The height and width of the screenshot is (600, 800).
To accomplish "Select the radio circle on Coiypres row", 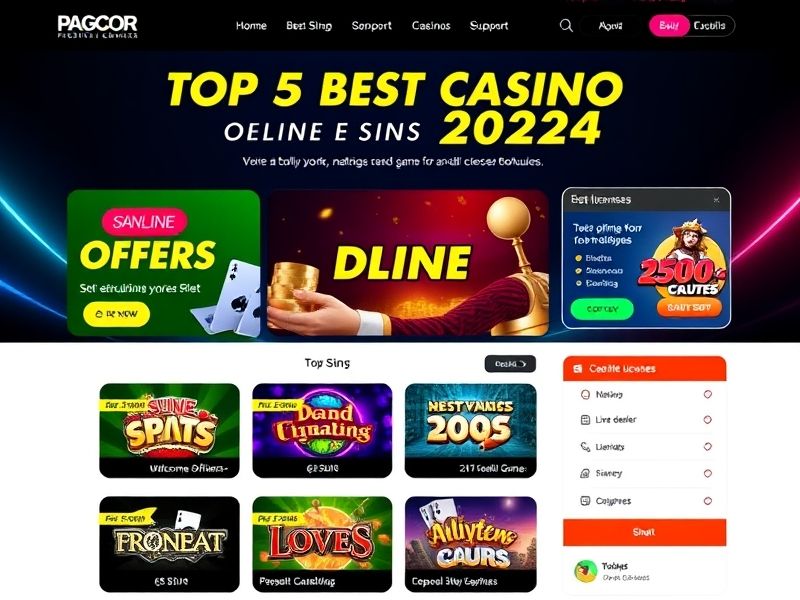I will click(x=708, y=501).
